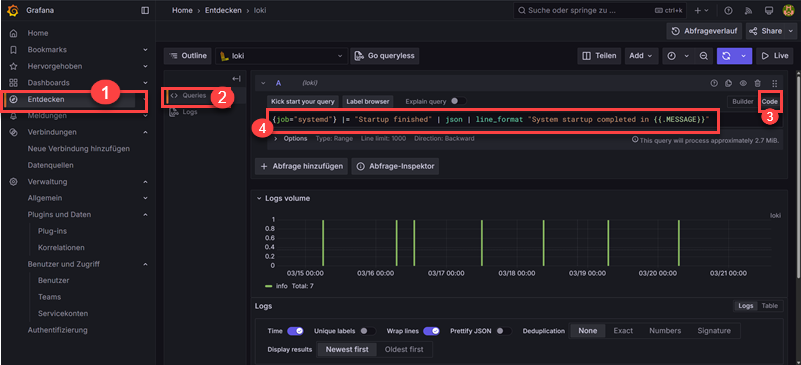The image size is (801, 365).
Task: Open Plug-ins in the sidebar
Action: pos(52,231)
